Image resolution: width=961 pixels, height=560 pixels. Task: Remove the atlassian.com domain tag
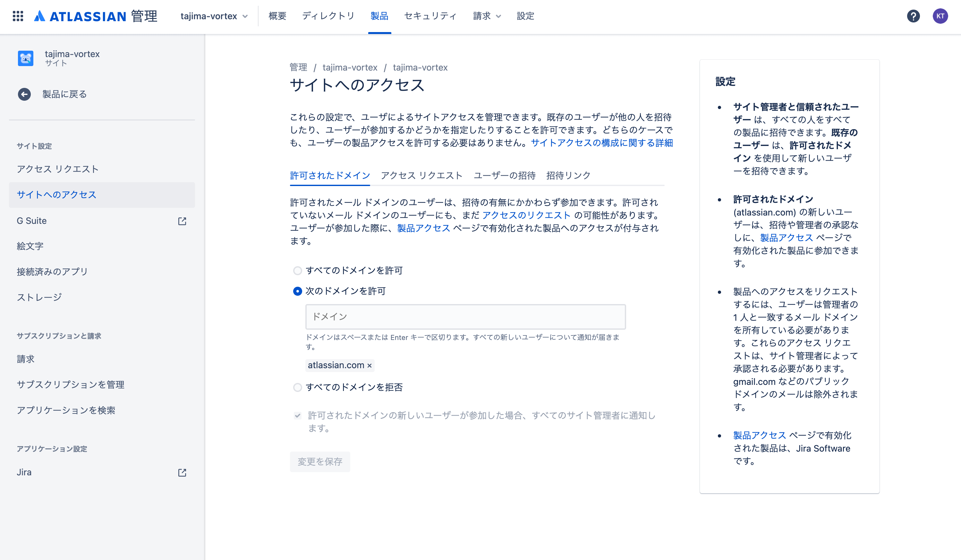(x=369, y=366)
